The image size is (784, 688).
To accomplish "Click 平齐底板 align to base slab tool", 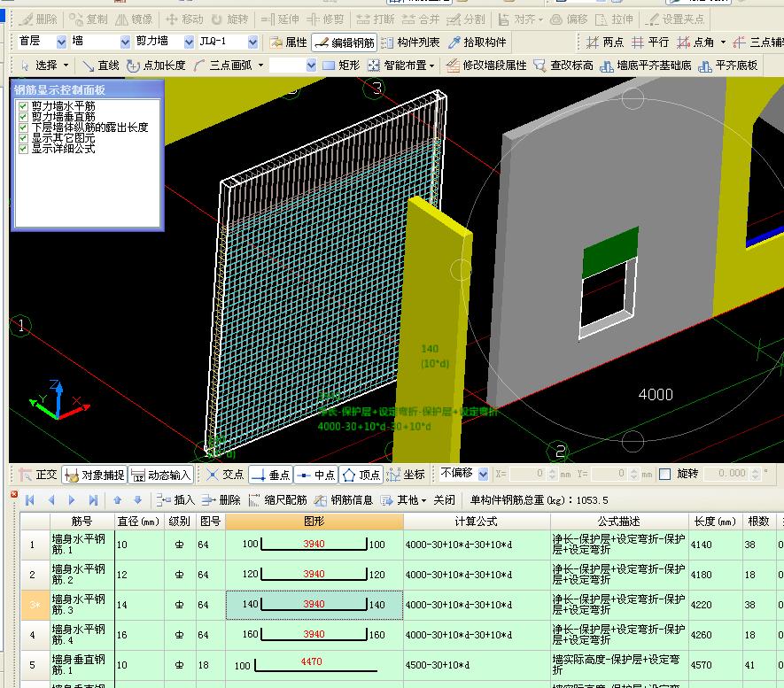I will 728,66.
